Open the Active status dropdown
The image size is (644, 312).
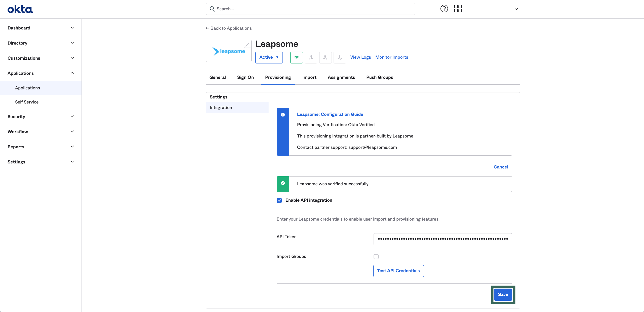coord(269,57)
